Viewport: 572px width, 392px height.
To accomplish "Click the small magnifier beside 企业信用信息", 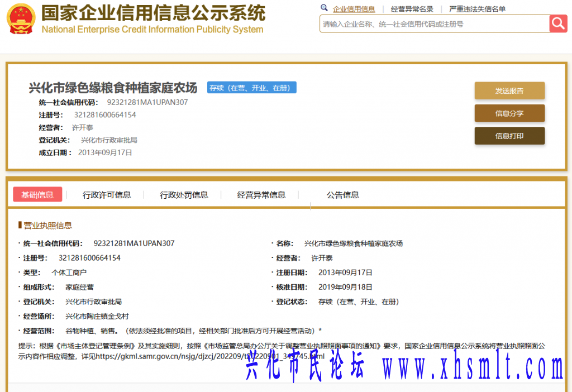I will point(324,8).
